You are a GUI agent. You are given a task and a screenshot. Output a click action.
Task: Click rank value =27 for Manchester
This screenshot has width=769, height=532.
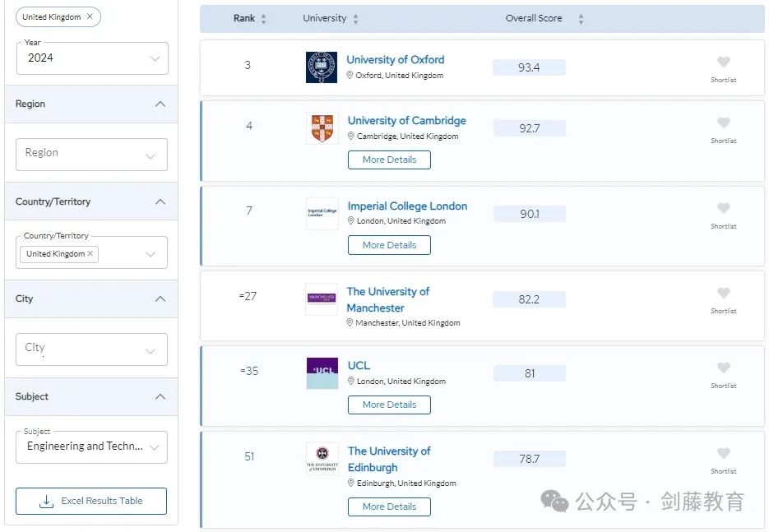coord(248,296)
